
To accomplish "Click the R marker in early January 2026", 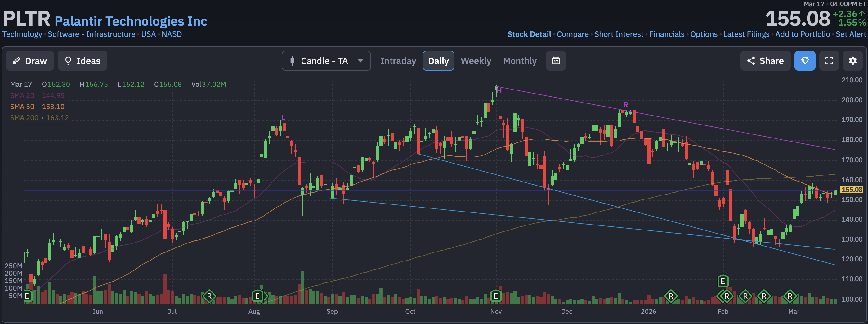I will [671, 296].
